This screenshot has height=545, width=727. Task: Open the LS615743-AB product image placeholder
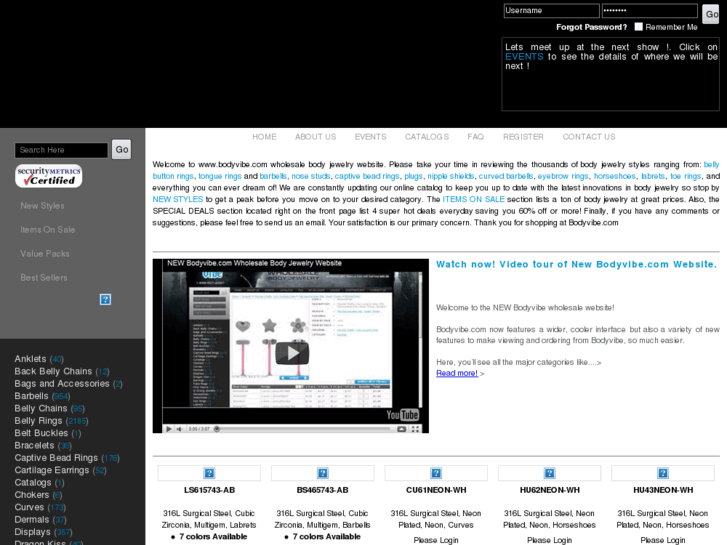209,473
